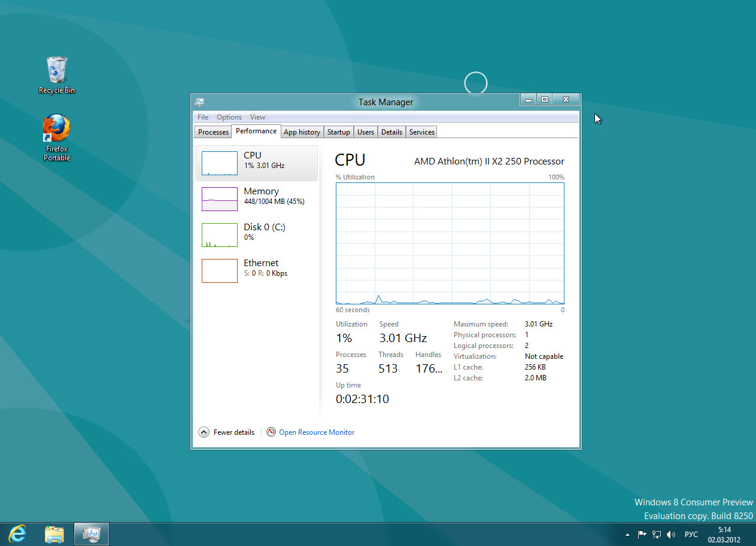Minimize the Task Manager window
Screen dimensions: 756x546
click(x=528, y=100)
